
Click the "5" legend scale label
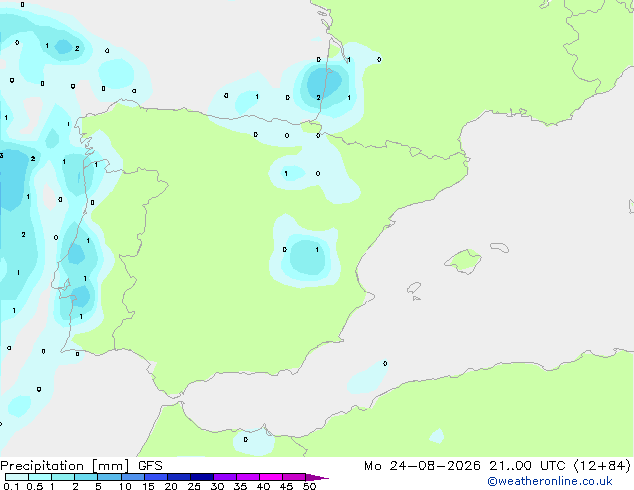[x=98, y=486]
